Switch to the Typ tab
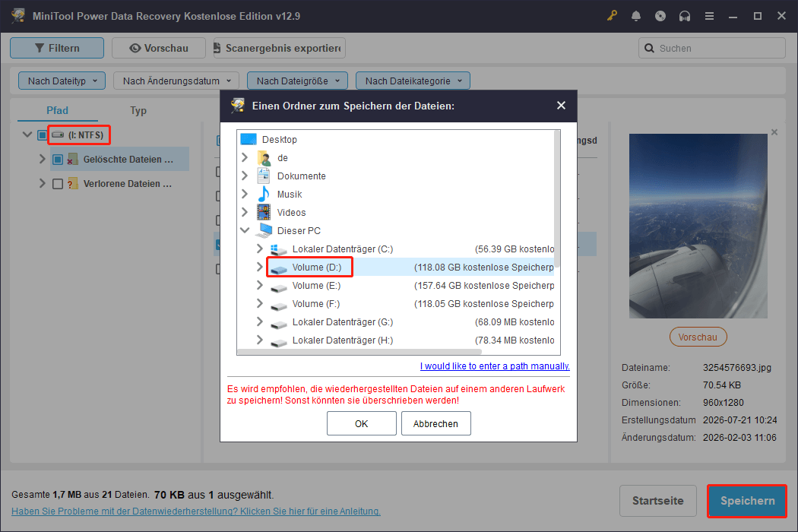798x532 pixels. click(138, 110)
